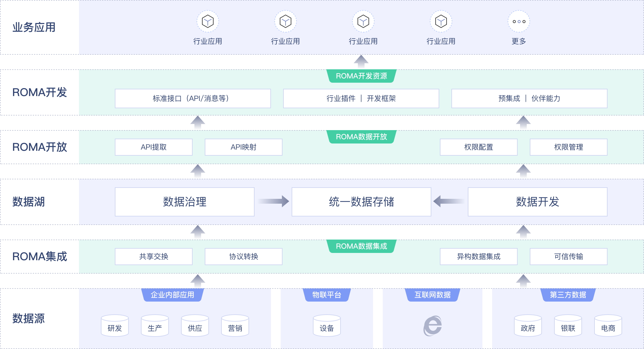This screenshot has height=349, width=644.
Task: Select the 银联 database cylinder icon
Action: pyautogui.click(x=568, y=326)
